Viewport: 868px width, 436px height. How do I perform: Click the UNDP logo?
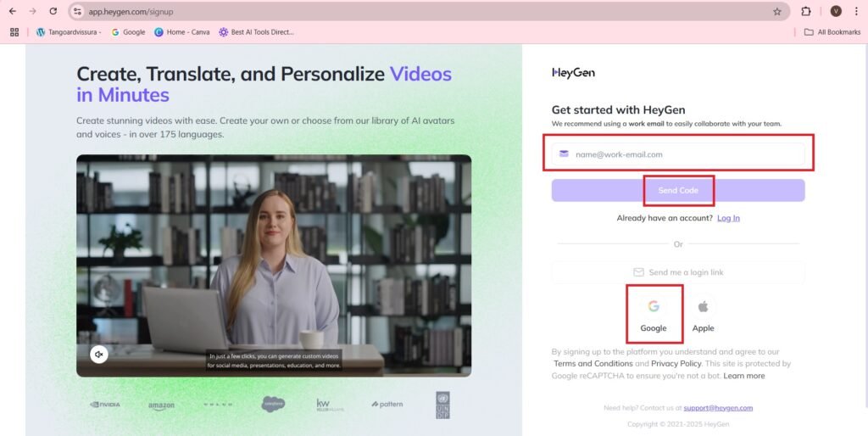442,405
